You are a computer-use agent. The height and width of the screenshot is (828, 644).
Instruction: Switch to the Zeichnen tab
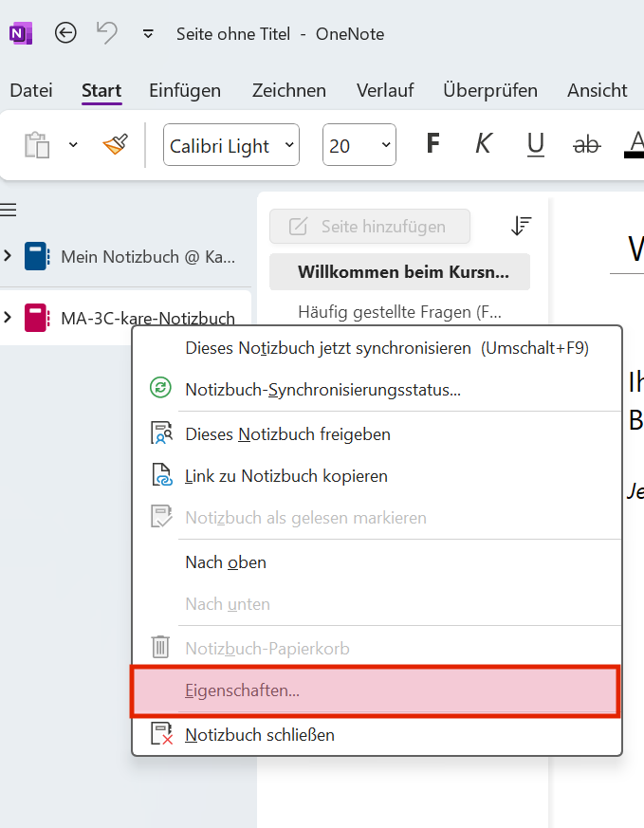(x=288, y=90)
